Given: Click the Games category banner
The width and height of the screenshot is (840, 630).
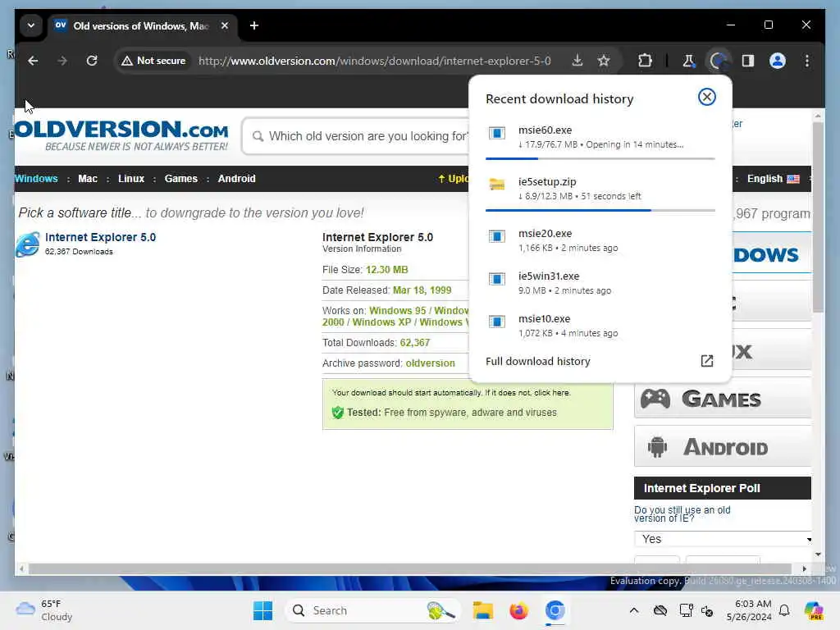Looking at the screenshot, I should [722, 399].
